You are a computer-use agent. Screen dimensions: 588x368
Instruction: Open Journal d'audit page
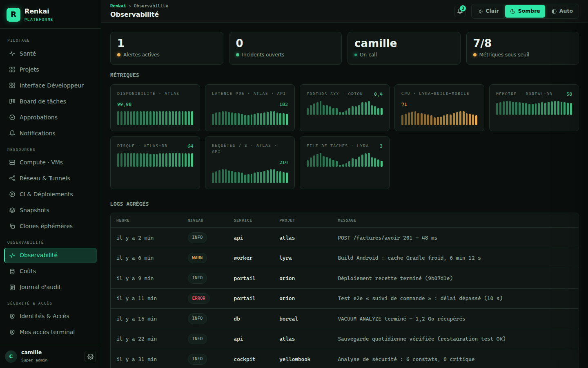(x=51, y=287)
